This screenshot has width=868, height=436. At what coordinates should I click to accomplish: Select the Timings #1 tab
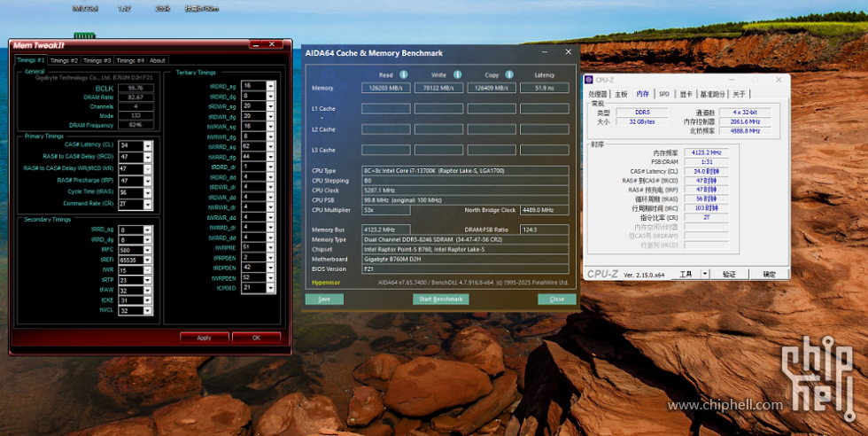(x=31, y=60)
